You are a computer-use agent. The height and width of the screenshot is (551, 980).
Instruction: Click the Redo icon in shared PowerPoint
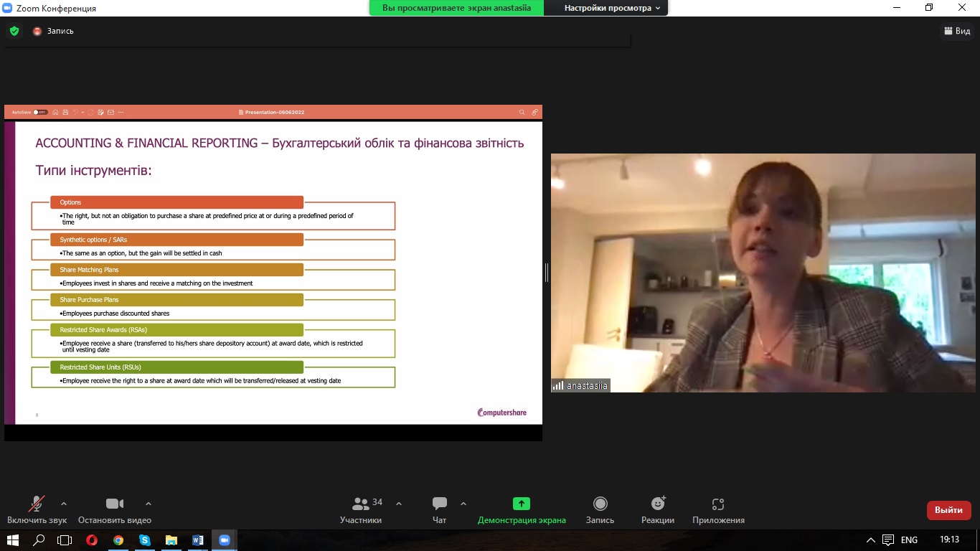(x=91, y=112)
